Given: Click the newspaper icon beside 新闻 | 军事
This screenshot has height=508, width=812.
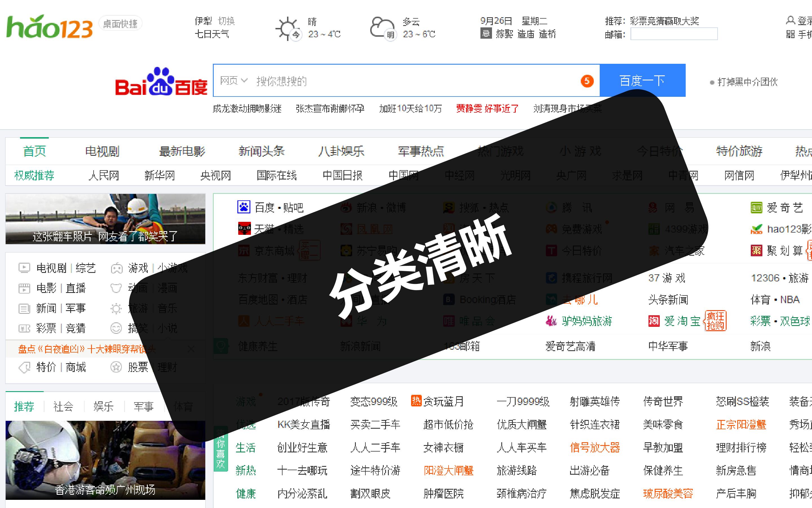Looking at the screenshot, I should [x=24, y=308].
